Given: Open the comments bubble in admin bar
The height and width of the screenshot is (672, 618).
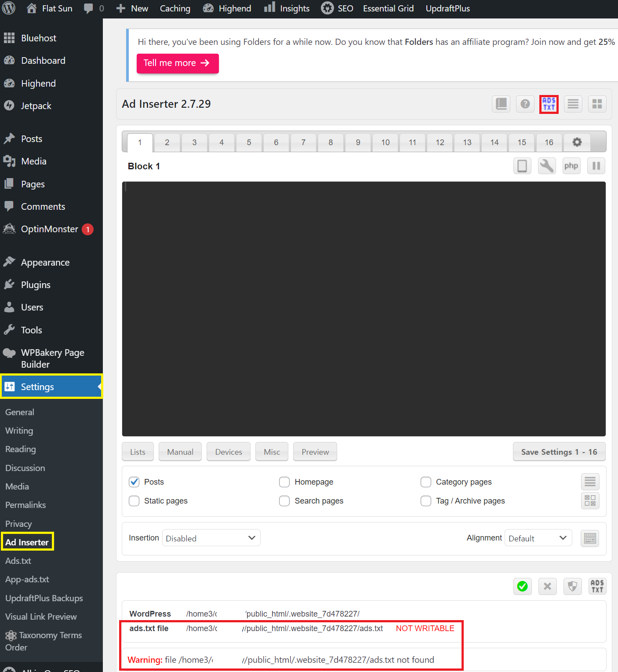Looking at the screenshot, I should pyautogui.click(x=94, y=8).
